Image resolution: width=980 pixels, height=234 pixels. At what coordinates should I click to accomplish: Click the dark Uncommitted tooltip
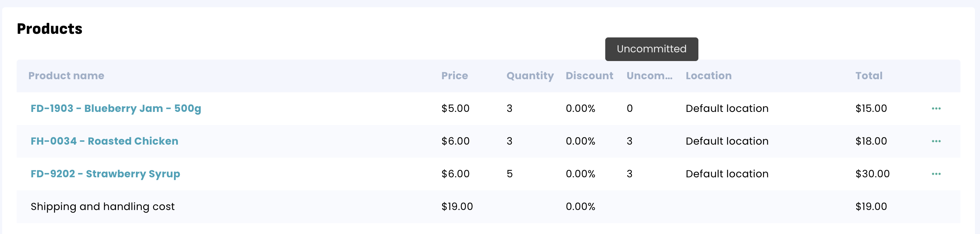(651, 49)
